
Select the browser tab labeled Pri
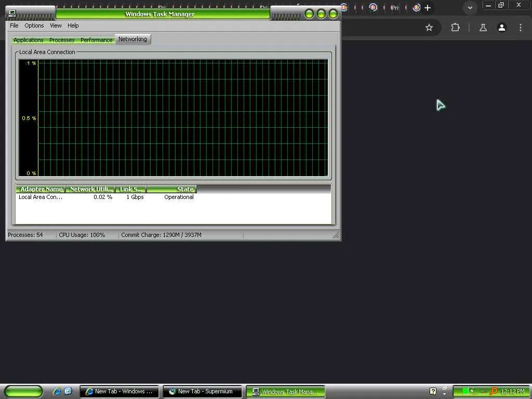[394, 7]
